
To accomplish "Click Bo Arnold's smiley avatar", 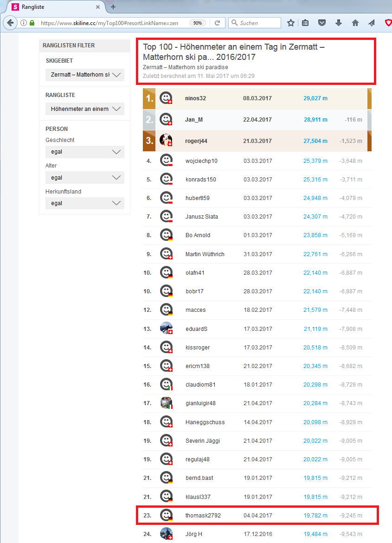I will [x=166, y=235].
